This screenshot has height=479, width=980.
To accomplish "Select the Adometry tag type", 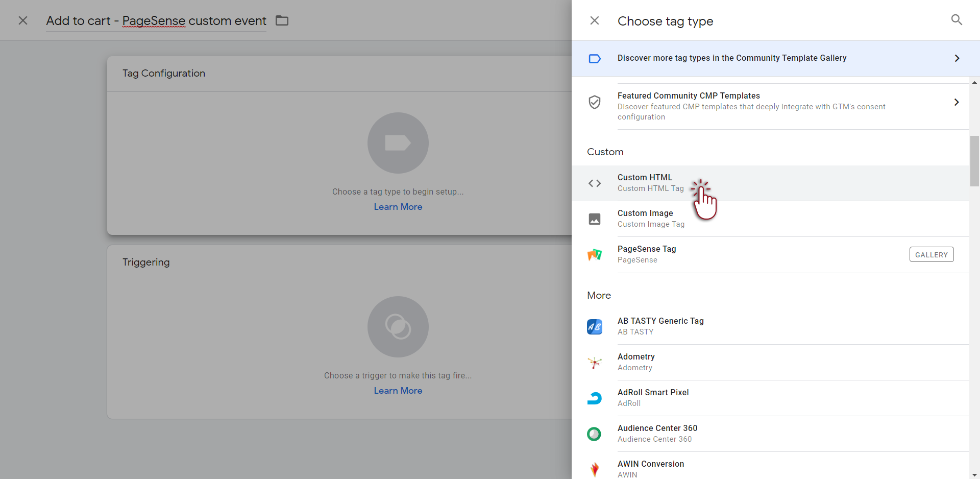I will (770, 363).
